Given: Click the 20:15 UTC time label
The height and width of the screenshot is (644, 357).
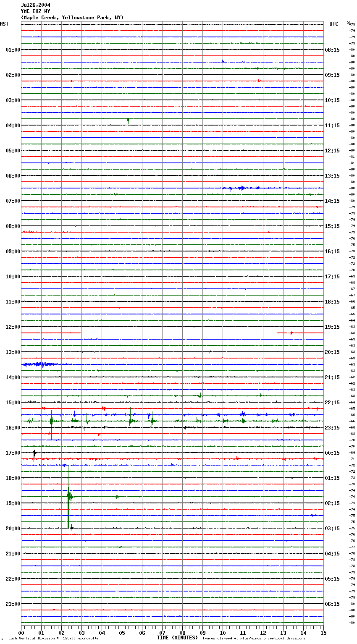Looking at the screenshot, I should click(x=332, y=352).
